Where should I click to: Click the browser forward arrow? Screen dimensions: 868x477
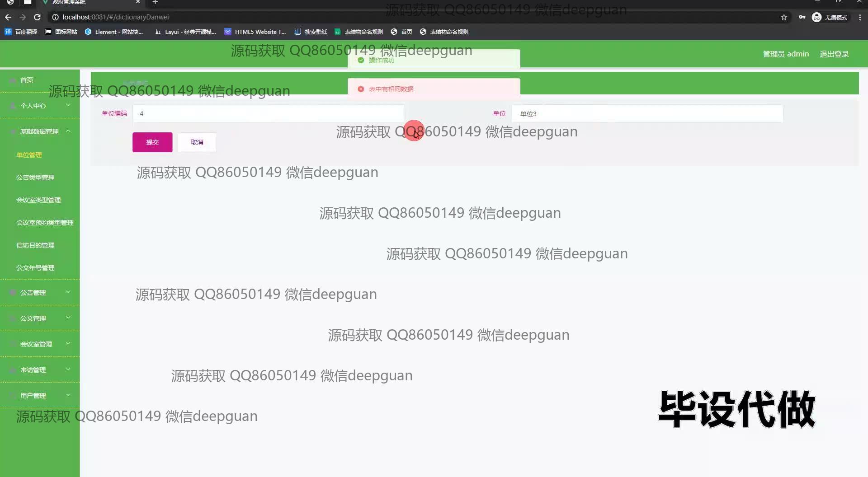click(23, 17)
